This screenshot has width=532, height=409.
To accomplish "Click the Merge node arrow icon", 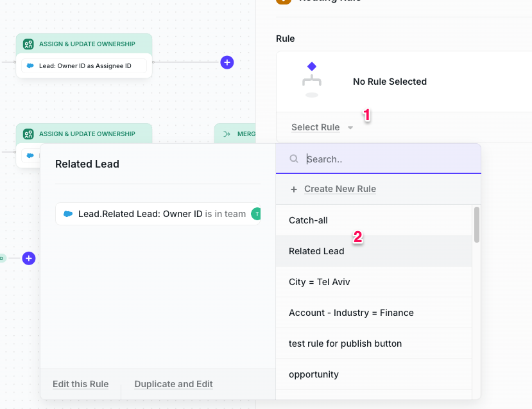I will click(227, 134).
